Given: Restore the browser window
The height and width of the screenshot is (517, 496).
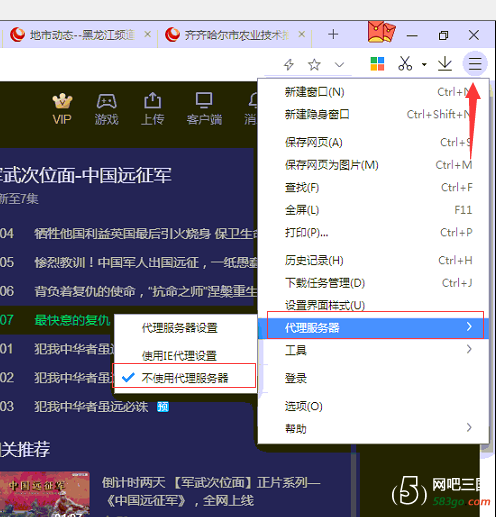Looking at the screenshot, I should coord(443,35).
